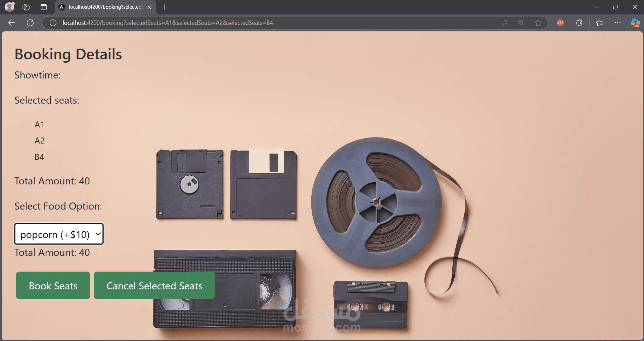View site information icon in address bar
Viewport: 644px width, 341px height.
point(53,23)
